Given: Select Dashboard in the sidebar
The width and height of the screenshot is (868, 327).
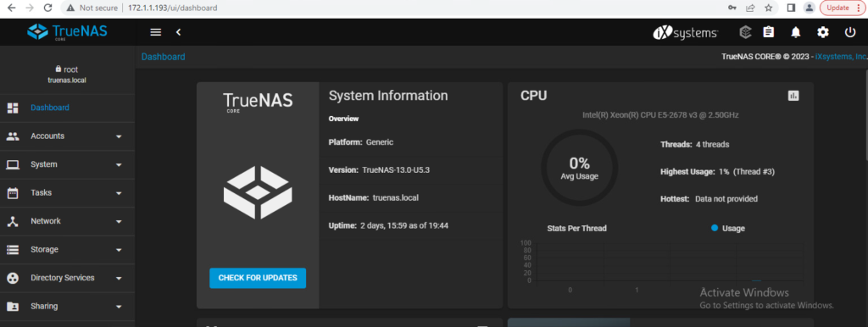Looking at the screenshot, I should 68,108.
